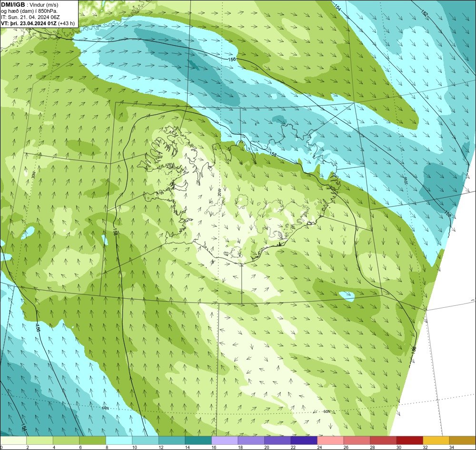This screenshot has height=450, width=476.
Task: Choose the darker green 6–8 m/s legend swatch
Action: (x=93, y=440)
